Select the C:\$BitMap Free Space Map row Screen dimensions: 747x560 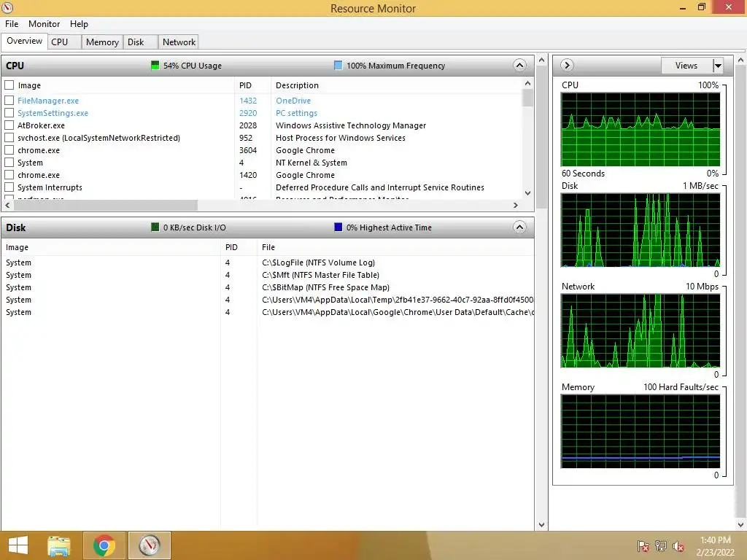pyautogui.click(x=267, y=287)
